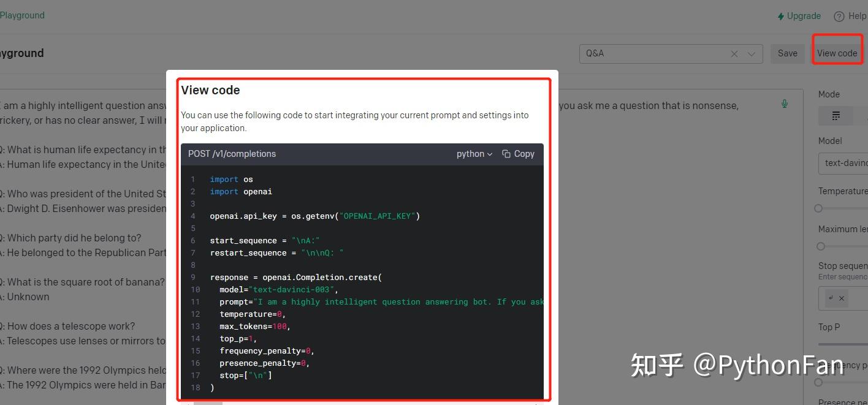Clear the Q&A preset with the X
The image size is (868, 405).
click(734, 54)
